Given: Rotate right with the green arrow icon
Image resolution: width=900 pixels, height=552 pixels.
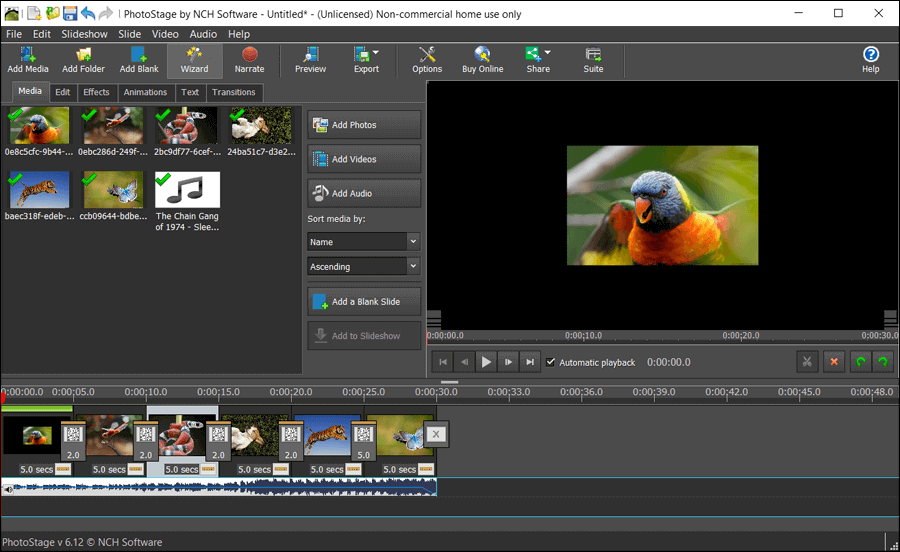Looking at the screenshot, I should (883, 361).
